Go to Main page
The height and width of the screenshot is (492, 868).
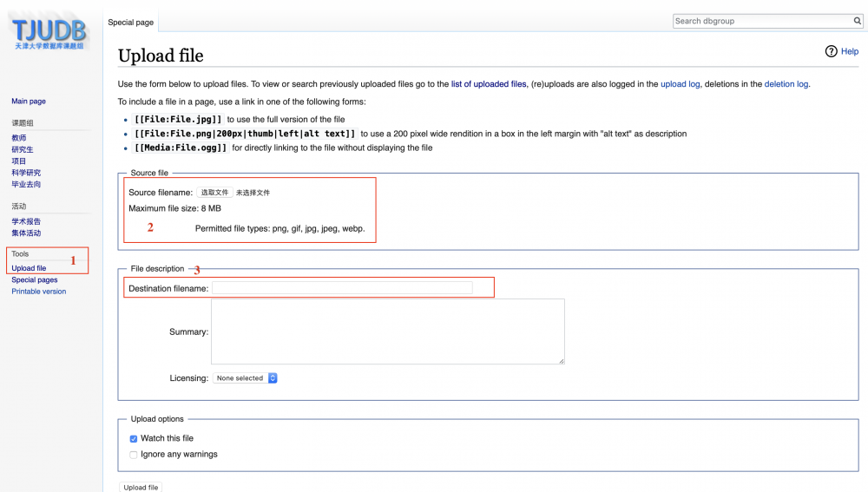[29, 102]
